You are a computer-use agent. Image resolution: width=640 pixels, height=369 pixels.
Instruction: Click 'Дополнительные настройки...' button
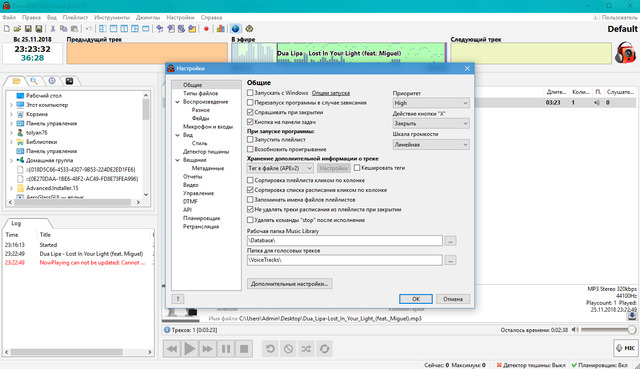tap(289, 284)
